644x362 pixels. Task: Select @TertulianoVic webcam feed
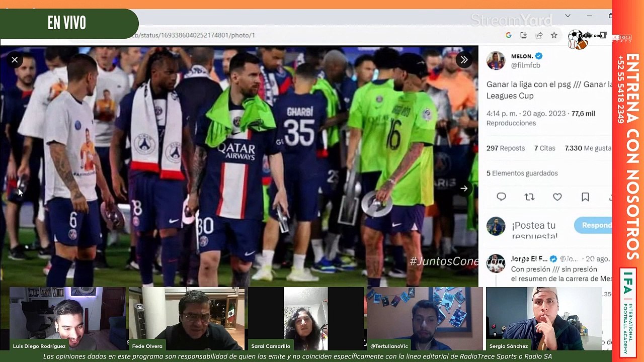pos(425,319)
